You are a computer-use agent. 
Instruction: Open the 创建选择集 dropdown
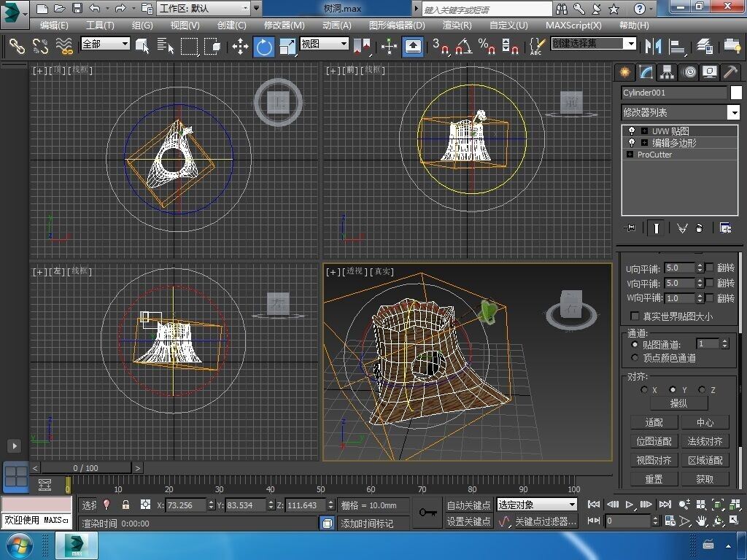point(630,44)
